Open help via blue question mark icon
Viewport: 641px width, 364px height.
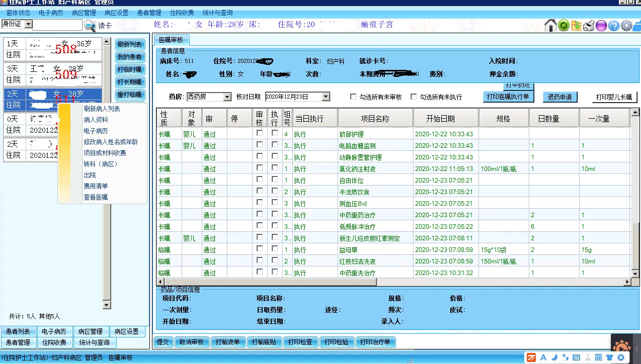[614, 25]
